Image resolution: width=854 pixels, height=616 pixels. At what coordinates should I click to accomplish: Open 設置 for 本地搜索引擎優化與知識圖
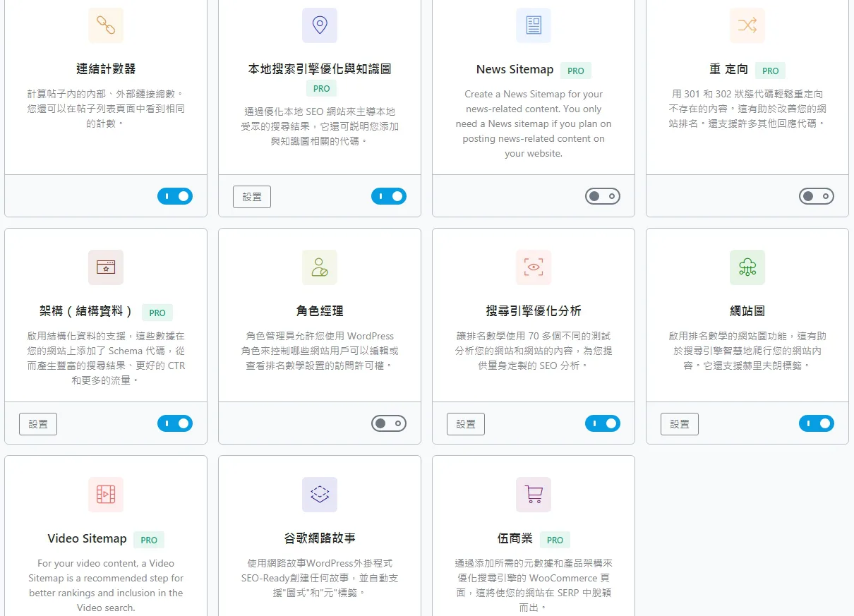pyautogui.click(x=252, y=197)
